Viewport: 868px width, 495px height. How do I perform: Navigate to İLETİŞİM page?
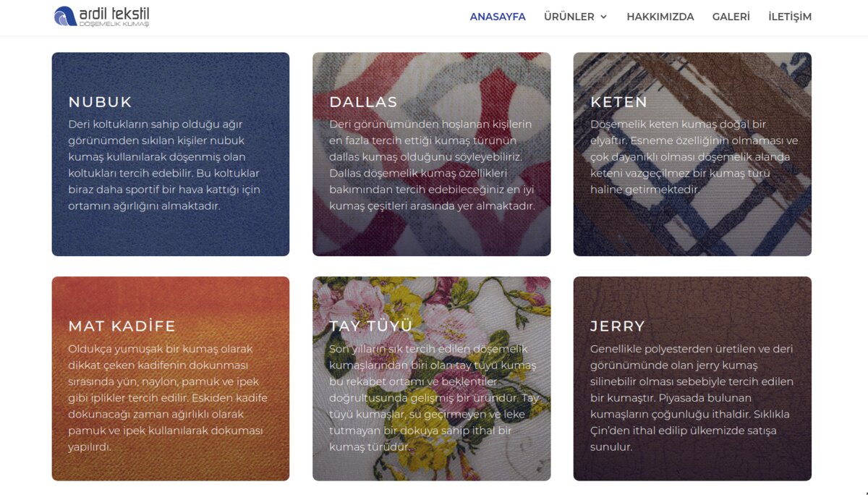(x=790, y=17)
